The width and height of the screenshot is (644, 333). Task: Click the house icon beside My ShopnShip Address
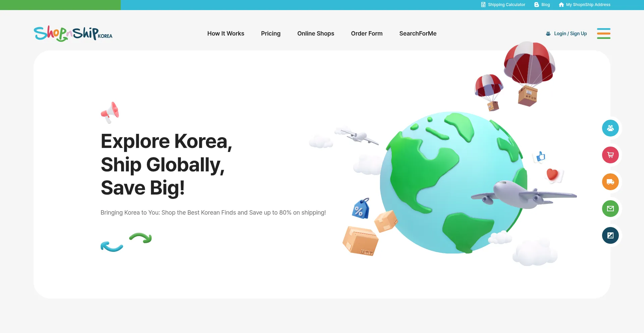tap(561, 5)
